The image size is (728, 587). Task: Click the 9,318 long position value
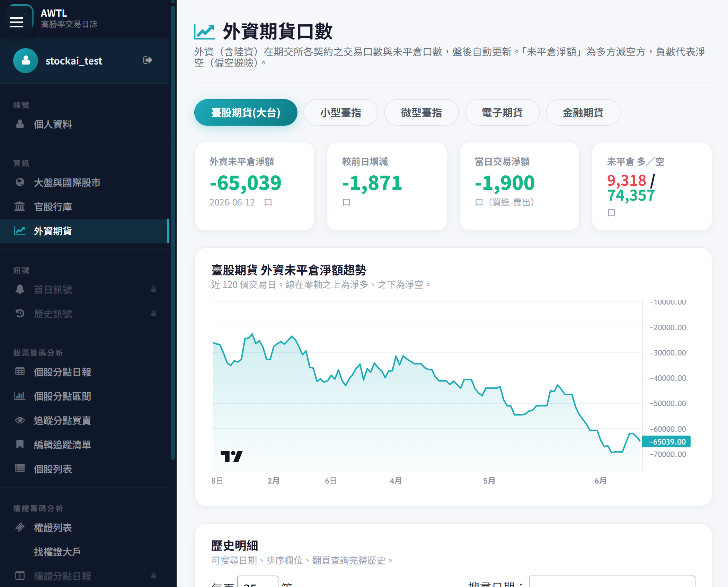click(627, 180)
